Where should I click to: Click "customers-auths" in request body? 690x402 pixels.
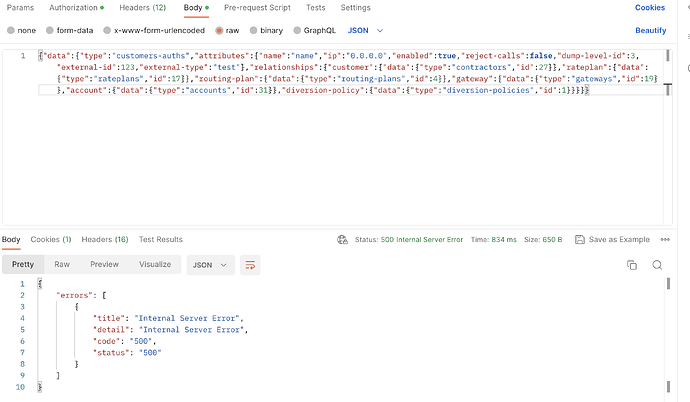coord(151,56)
